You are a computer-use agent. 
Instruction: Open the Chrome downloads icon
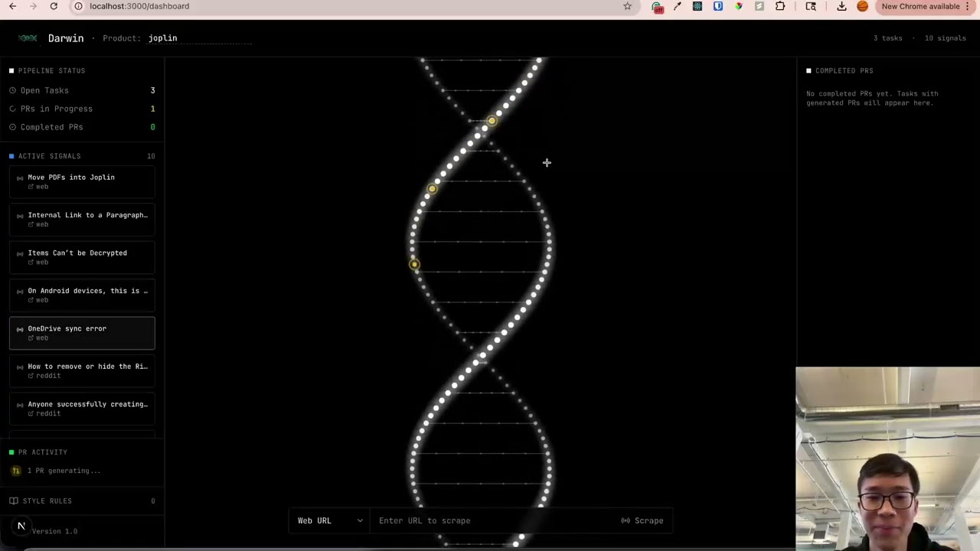pyautogui.click(x=841, y=6)
